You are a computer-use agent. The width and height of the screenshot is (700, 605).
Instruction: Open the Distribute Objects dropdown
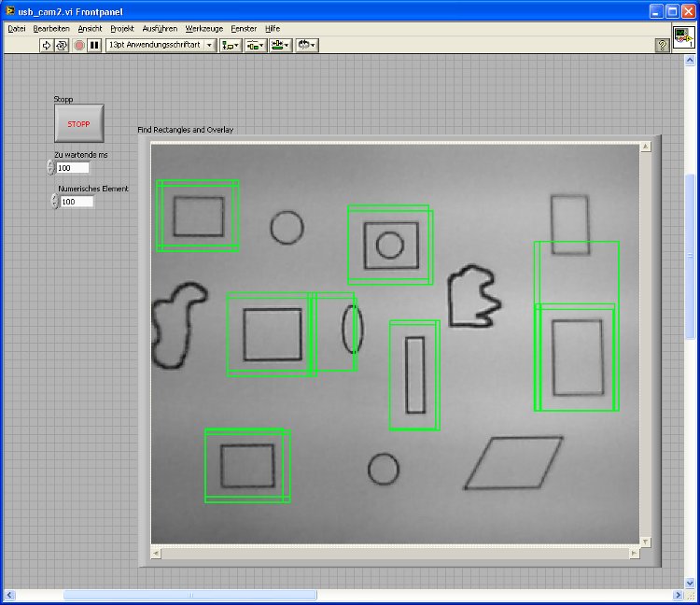[256, 45]
